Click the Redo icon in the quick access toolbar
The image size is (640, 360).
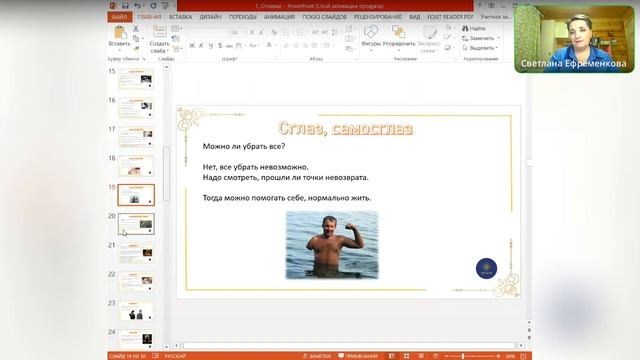click(x=153, y=6)
